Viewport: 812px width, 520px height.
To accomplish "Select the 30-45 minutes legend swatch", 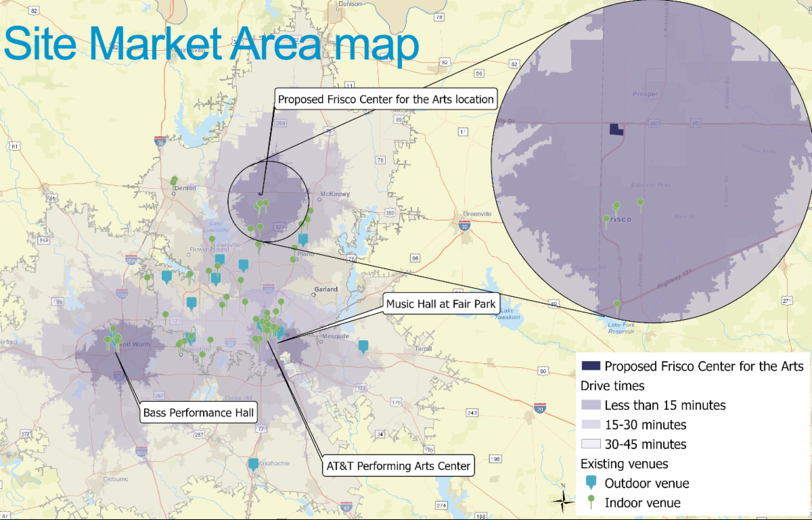I will tap(591, 444).
